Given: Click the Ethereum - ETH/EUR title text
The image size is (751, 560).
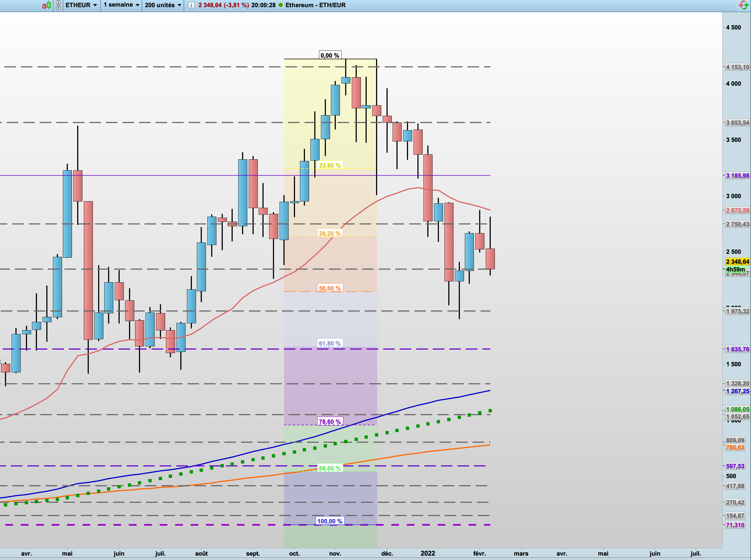Looking at the screenshot, I should click(x=315, y=5).
